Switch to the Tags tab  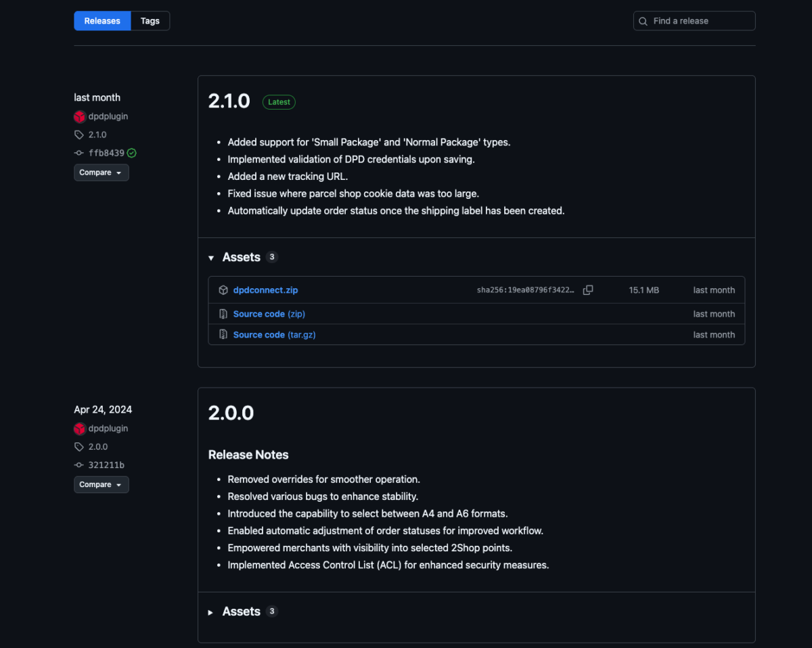150,21
